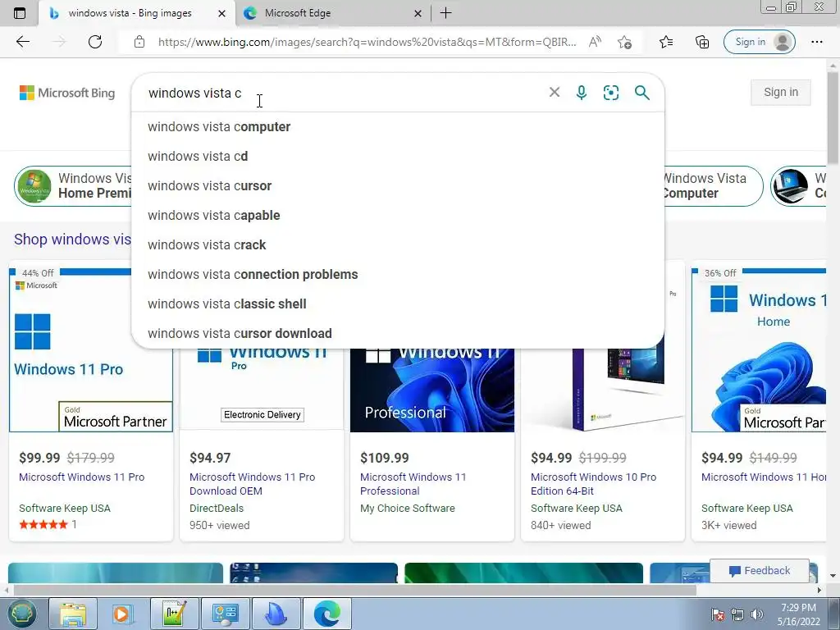The width and height of the screenshot is (840, 630).
Task: Open the Favorites list icon
Action: point(666,42)
